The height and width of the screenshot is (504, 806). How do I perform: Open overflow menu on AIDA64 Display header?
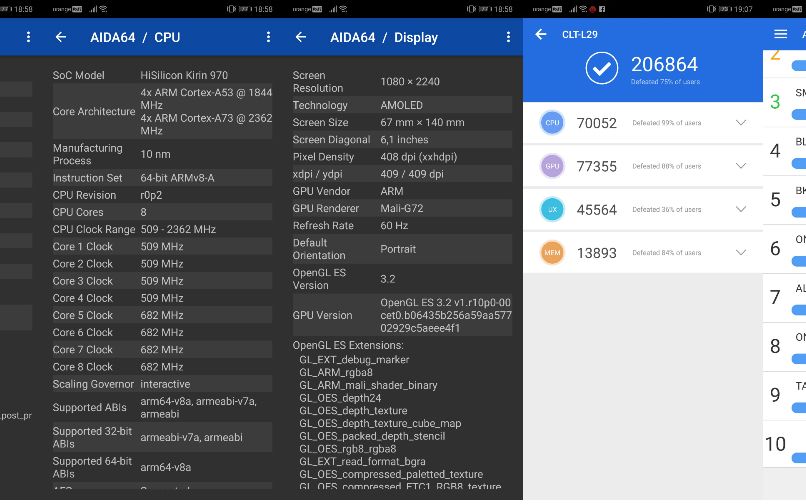click(508, 37)
